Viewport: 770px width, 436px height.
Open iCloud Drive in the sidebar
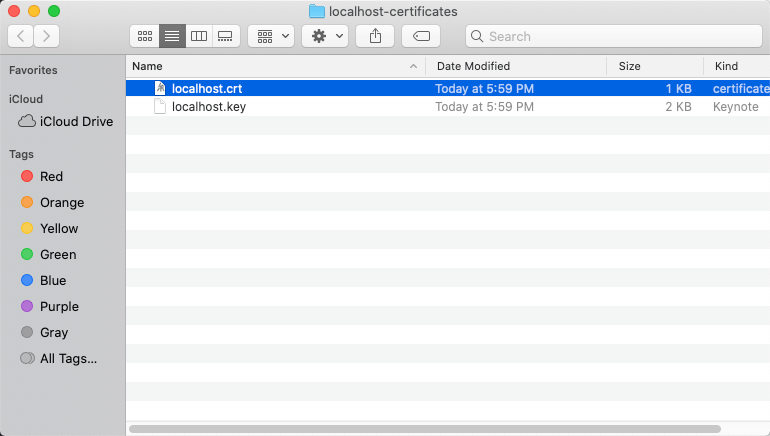(65, 121)
